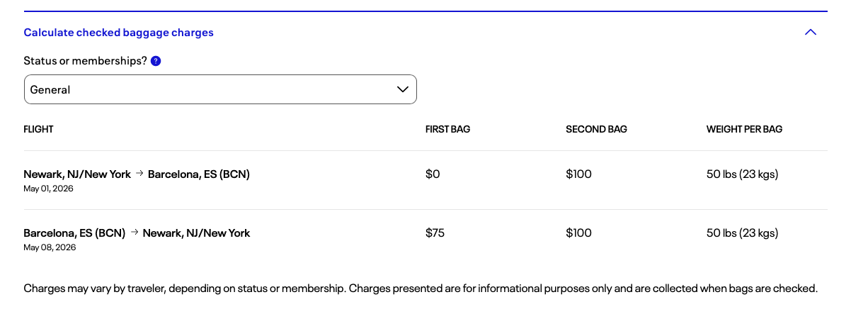Select the Newark to Barcelona flight row
868x319 pixels.
click(x=137, y=174)
